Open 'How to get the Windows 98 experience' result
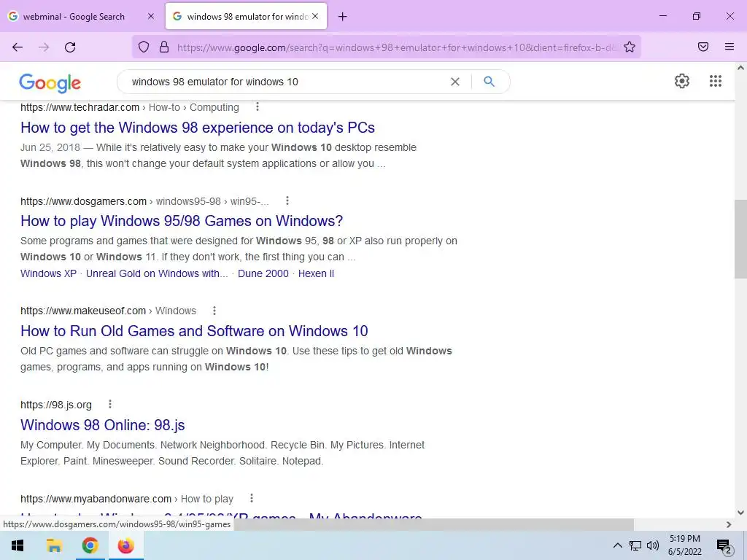 click(x=197, y=128)
